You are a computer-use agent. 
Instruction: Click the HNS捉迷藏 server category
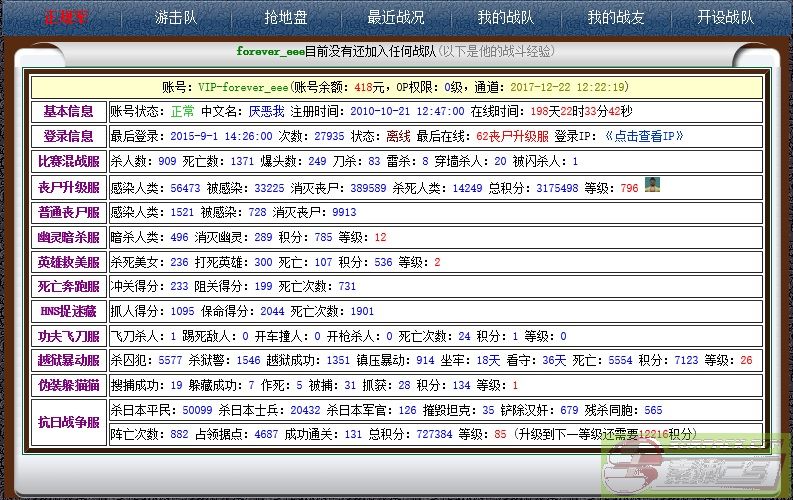pyautogui.click(x=68, y=311)
